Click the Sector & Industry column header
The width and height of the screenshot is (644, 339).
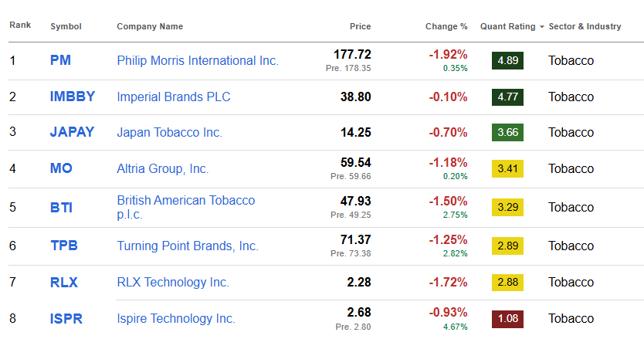585,26
